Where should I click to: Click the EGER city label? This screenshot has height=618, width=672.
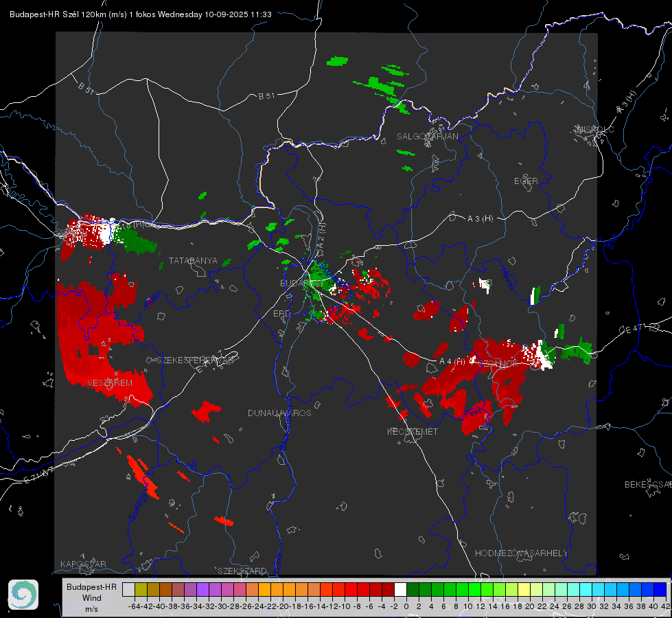click(526, 181)
